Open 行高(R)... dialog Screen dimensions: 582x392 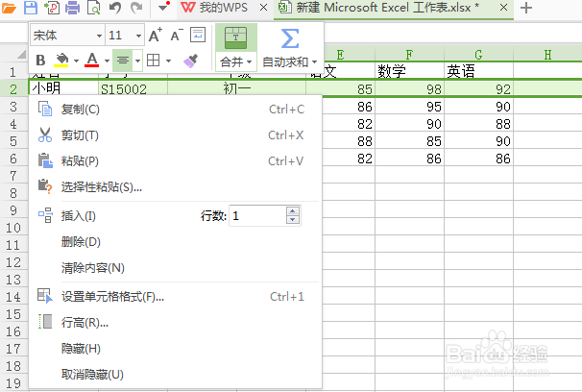click(175, 323)
